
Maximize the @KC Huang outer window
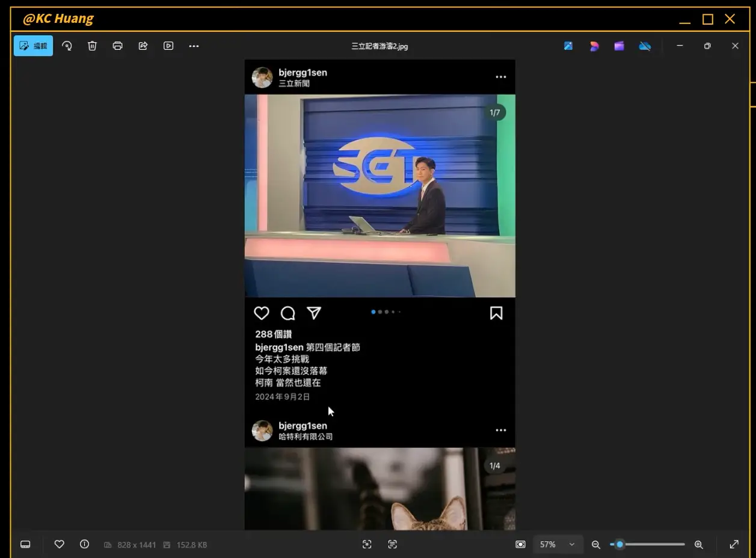[x=708, y=19]
